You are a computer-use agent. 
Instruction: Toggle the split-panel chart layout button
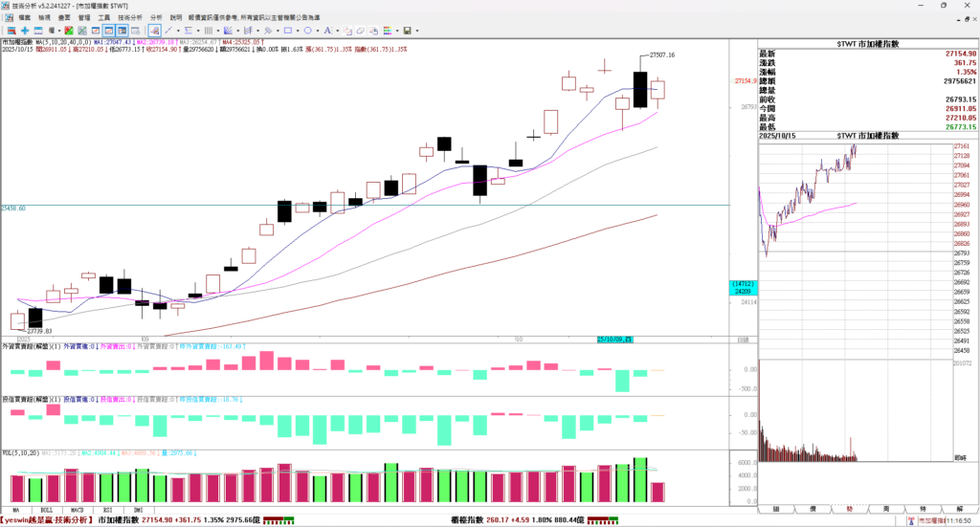122,31
